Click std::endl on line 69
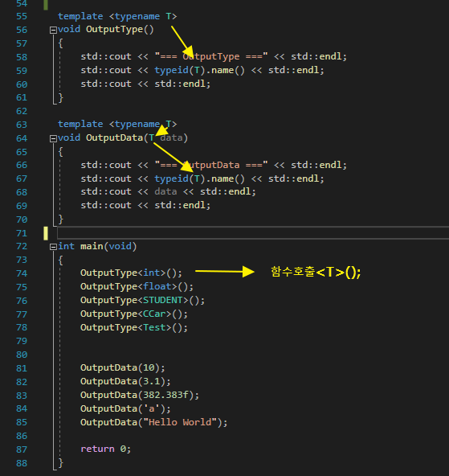449x476 pixels. point(181,205)
